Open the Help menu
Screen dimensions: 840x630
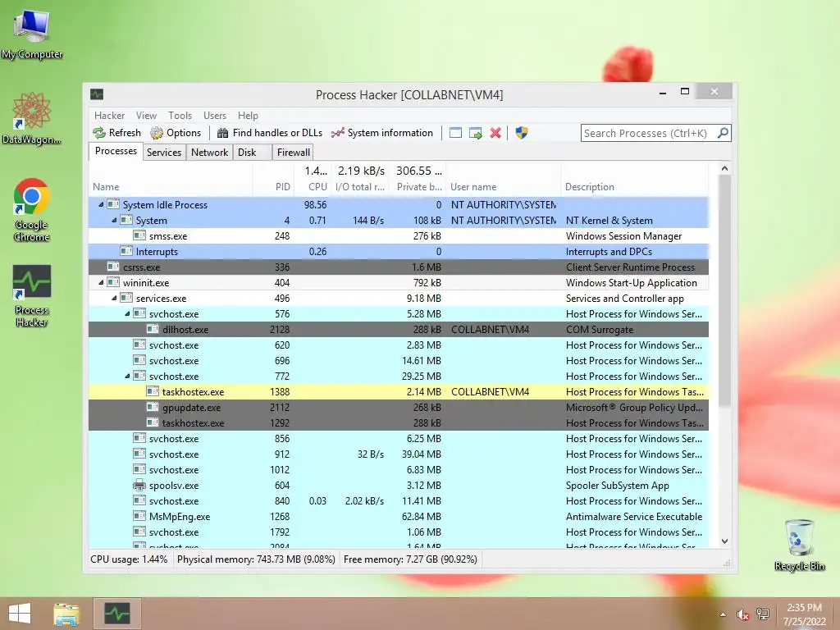(248, 116)
